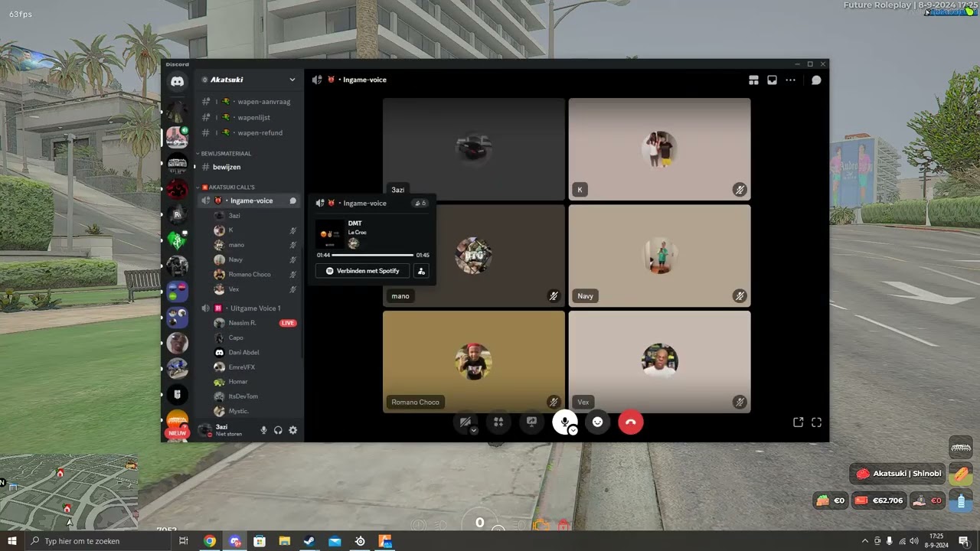Click the participant count in popup
The width and height of the screenshot is (980, 551).
point(420,203)
